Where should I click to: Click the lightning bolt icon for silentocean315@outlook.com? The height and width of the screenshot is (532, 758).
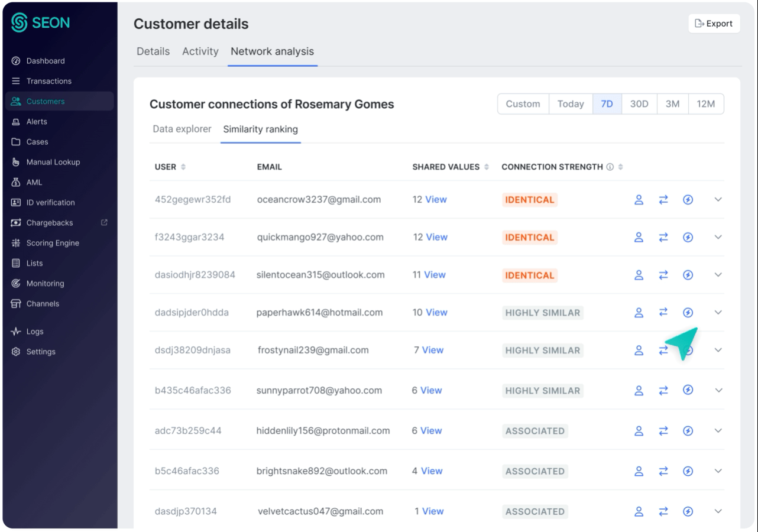688,275
